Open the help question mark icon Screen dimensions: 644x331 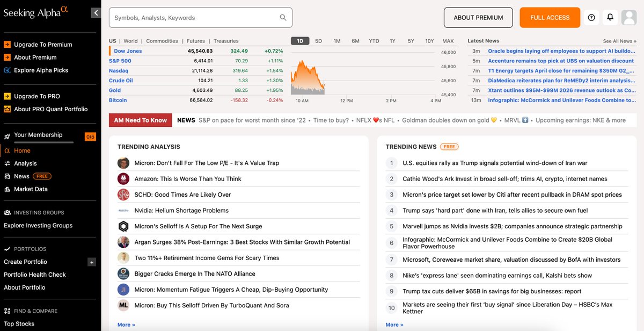click(591, 18)
